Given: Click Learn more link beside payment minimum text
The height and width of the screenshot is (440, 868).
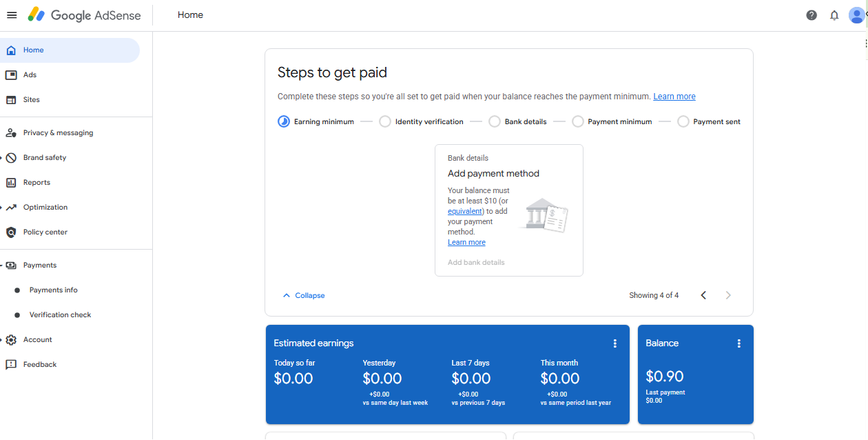Looking at the screenshot, I should (x=674, y=97).
